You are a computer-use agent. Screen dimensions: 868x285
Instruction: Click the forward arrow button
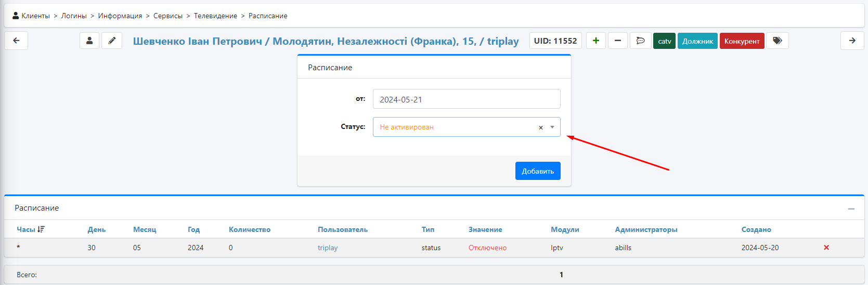[x=852, y=41]
